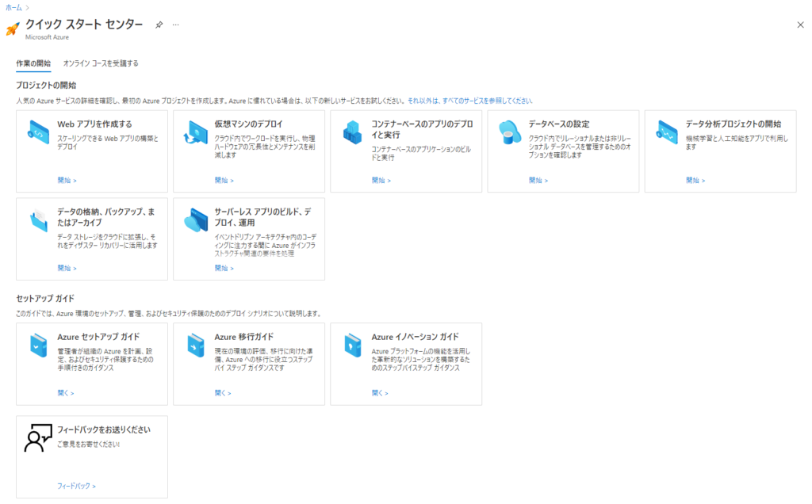Select the Azure セットアップ ガイド card title

98,337
